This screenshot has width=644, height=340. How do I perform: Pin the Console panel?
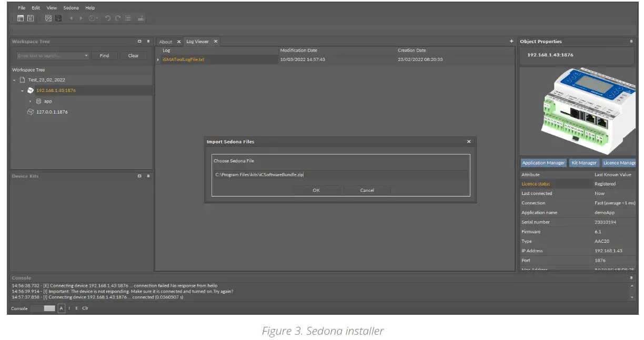[x=631, y=277]
